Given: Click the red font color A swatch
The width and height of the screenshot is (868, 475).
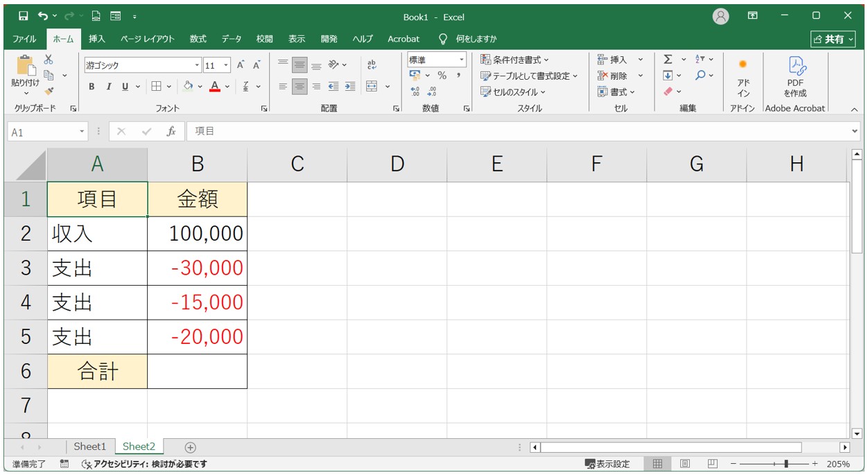Looking at the screenshot, I should tap(214, 87).
